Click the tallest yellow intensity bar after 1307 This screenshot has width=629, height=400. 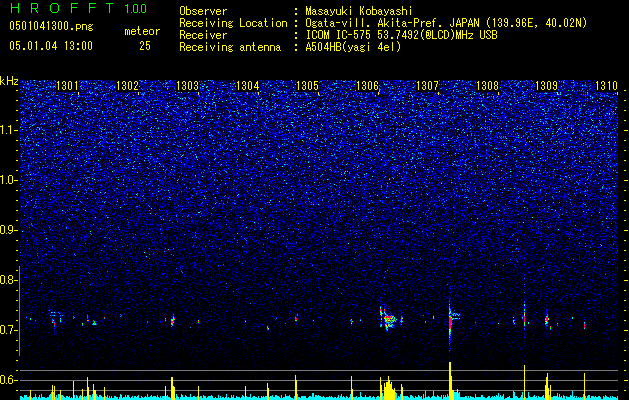[x=450, y=379]
